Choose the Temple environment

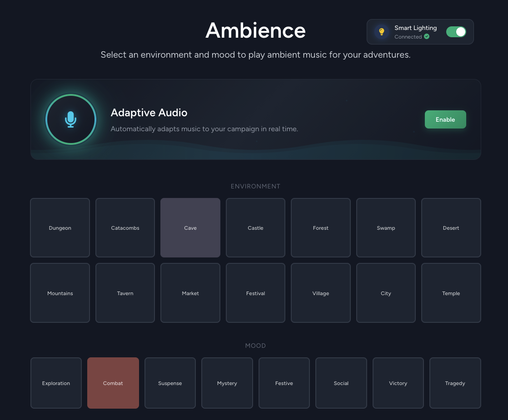(451, 293)
